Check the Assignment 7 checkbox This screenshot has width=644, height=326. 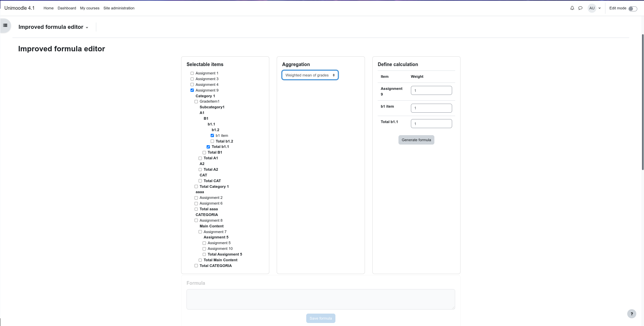(200, 232)
